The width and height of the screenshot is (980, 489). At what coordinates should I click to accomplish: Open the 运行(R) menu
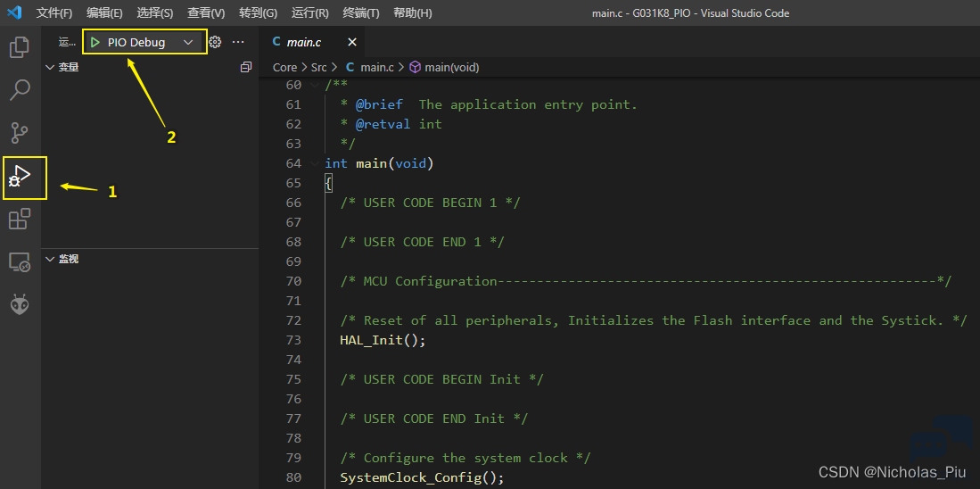pos(310,13)
